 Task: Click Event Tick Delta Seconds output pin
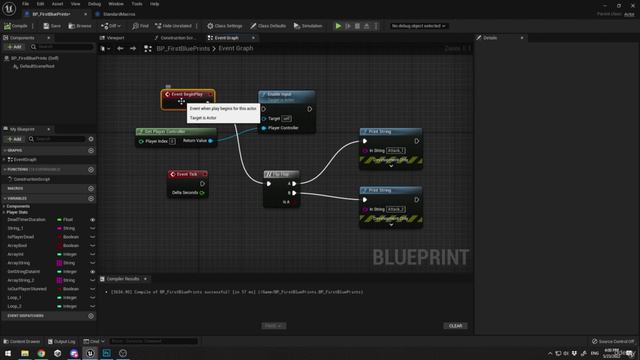click(202, 193)
